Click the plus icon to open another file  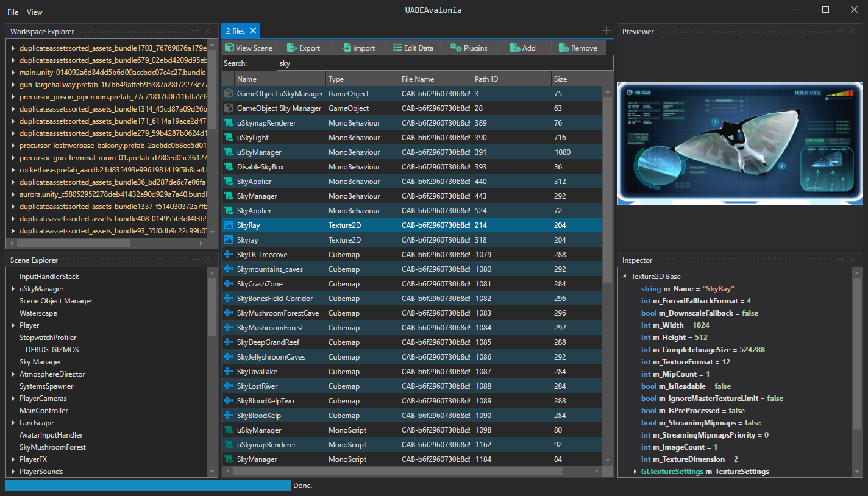606,30
